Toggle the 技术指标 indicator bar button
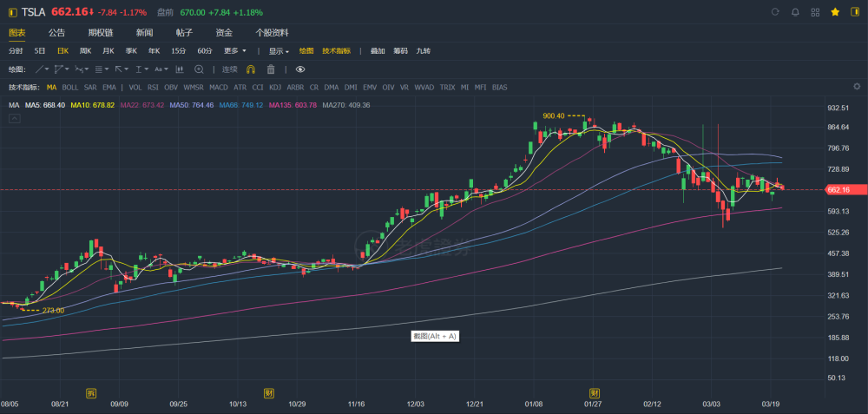This screenshot has width=868, height=414. [337, 51]
